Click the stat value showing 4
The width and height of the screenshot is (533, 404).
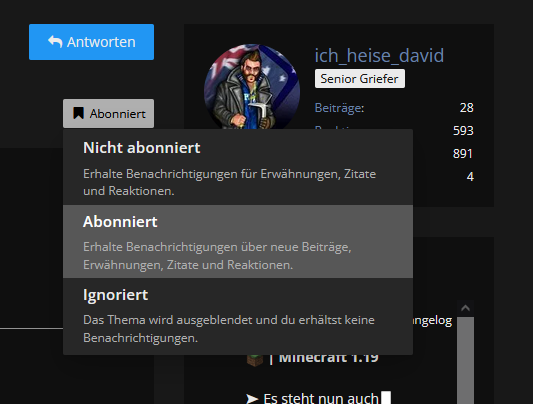(x=470, y=177)
